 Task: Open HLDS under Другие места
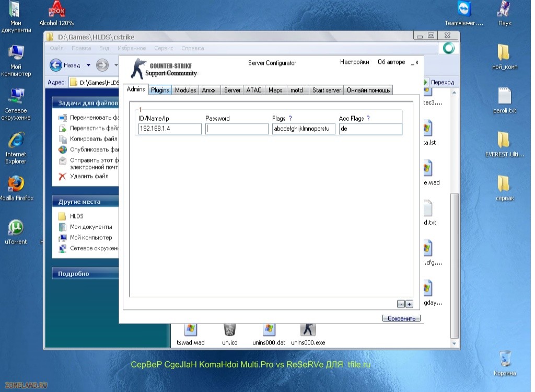[71, 216]
